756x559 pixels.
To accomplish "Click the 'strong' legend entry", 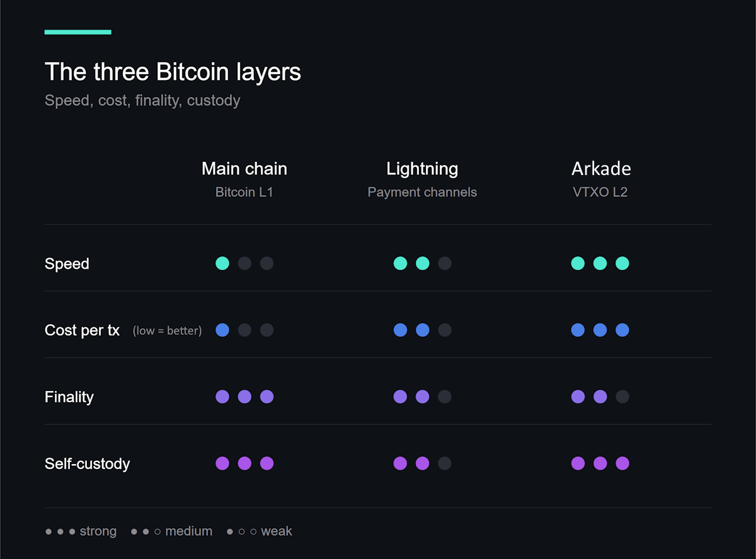I will pyautogui.click(x=81, y=531).
